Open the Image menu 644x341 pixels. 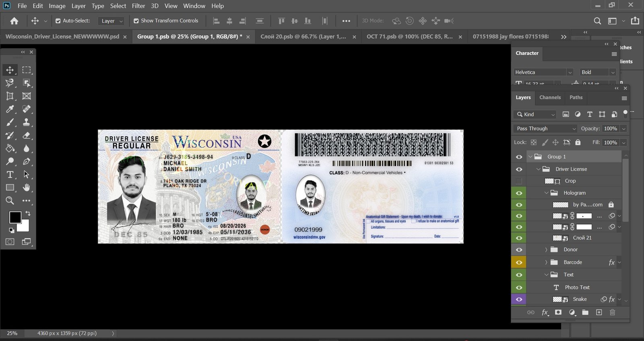pos(57,6)
